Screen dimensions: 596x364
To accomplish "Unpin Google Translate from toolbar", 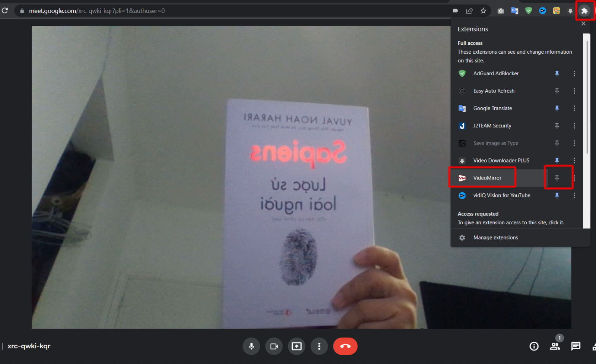I will (557, 108).
